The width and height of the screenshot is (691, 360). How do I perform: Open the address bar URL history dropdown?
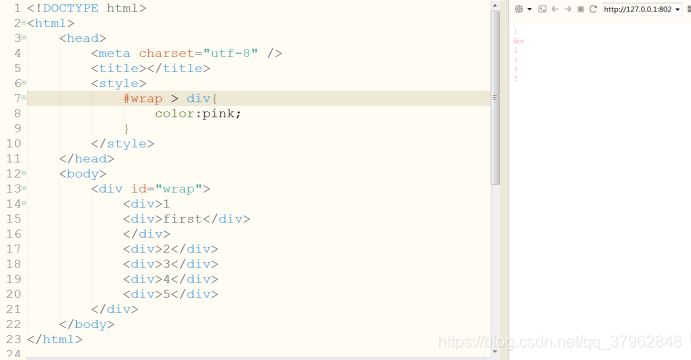677,9
